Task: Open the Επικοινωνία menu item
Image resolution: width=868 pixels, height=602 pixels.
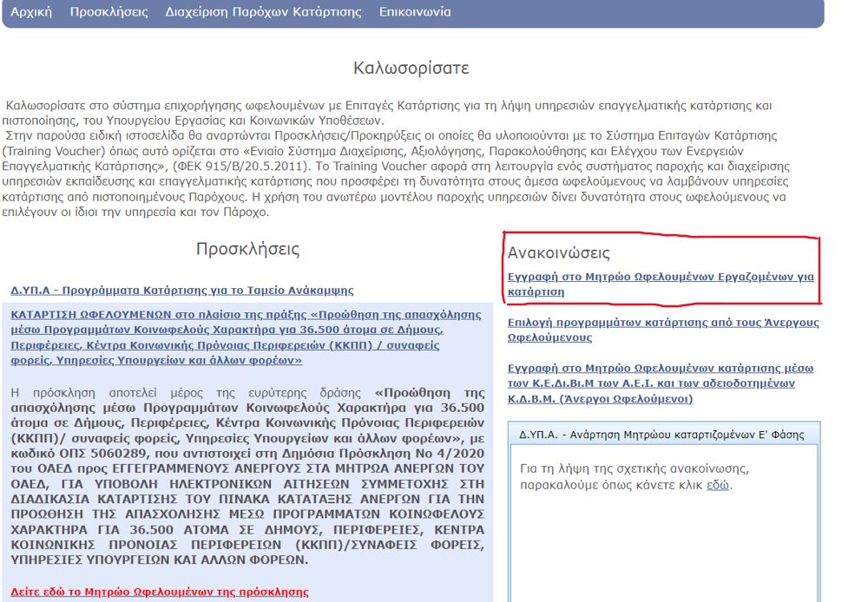Action: pyautogui.click(x=415, y=11)
